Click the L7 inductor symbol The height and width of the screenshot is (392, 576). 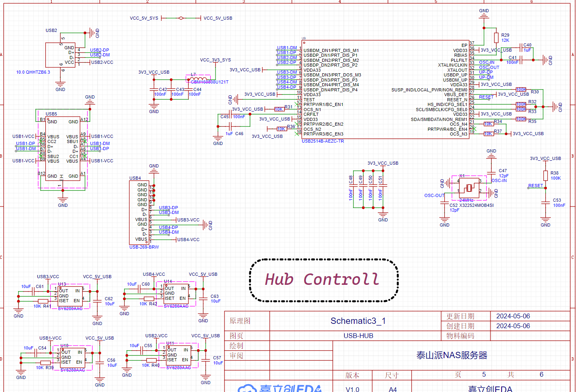point(198,78)
